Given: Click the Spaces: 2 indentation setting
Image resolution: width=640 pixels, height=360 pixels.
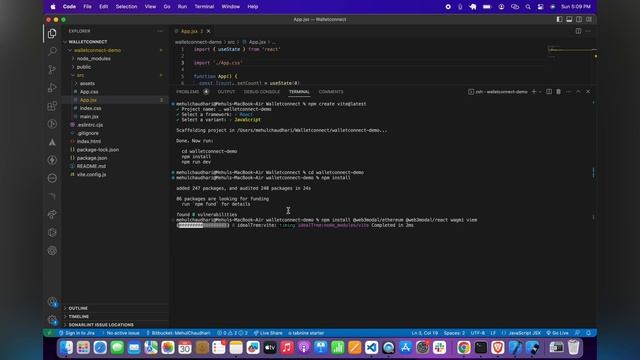Looking at the screenshot, I should pos(454,333).
